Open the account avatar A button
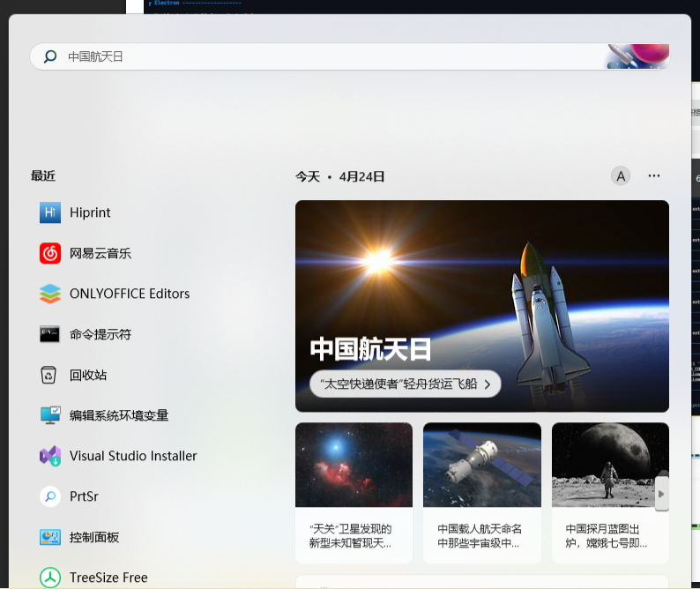Image resolution: width=700 pixels, height=589 pixels. tap(621, 176)
